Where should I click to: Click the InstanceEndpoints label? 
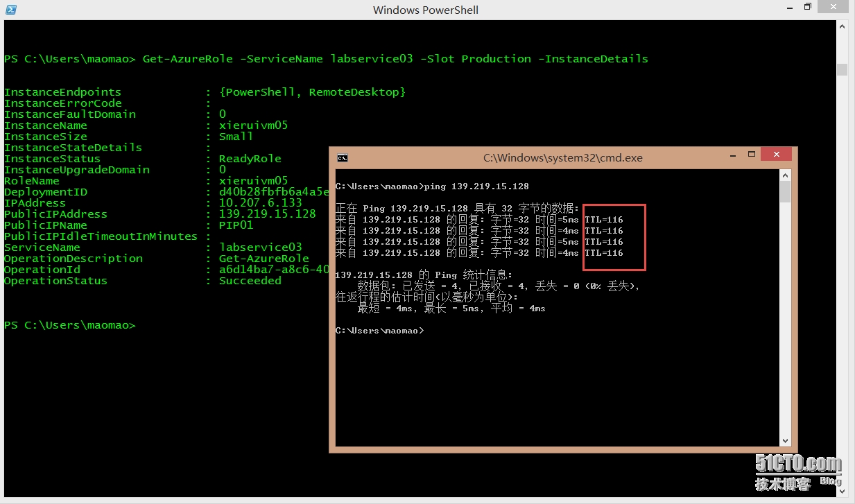(x=62, y=92)
